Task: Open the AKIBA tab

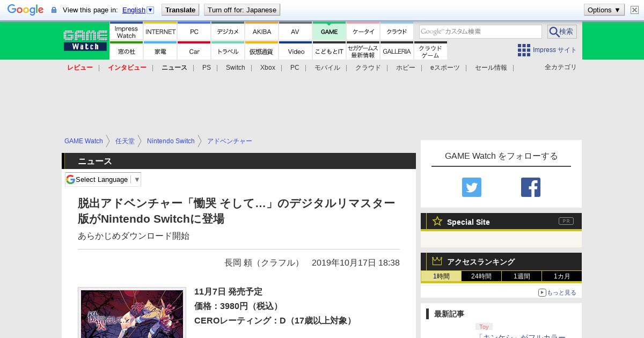Action: click(262, 32)
